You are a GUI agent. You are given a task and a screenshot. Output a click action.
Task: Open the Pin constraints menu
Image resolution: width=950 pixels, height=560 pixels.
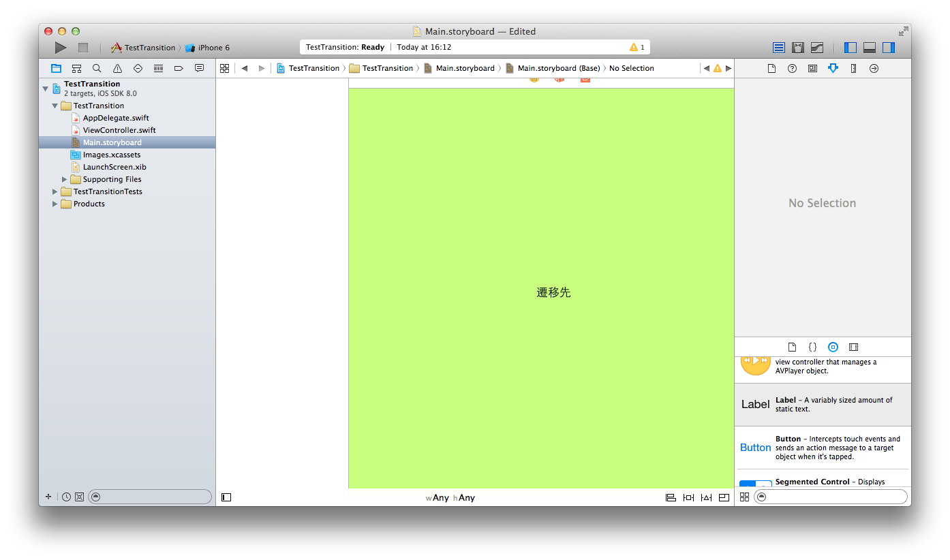[x=688, y=497]
